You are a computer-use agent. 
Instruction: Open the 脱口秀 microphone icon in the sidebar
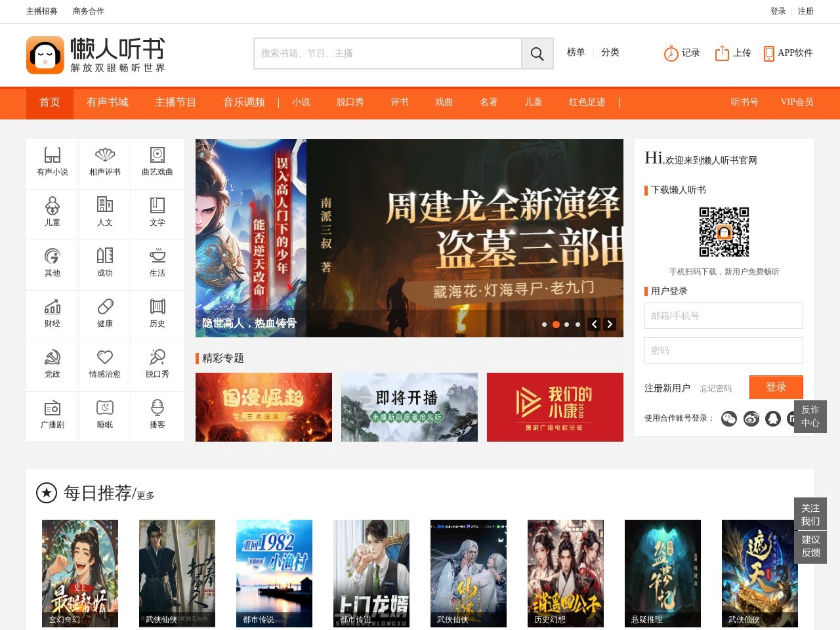pyautogui.click(x=157, y=357)
